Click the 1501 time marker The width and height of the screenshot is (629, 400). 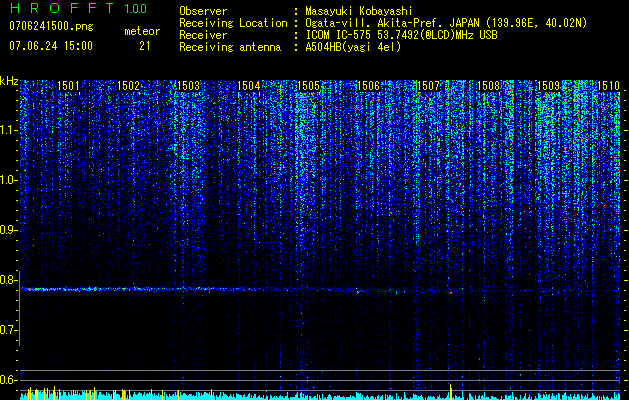point(69,85)
